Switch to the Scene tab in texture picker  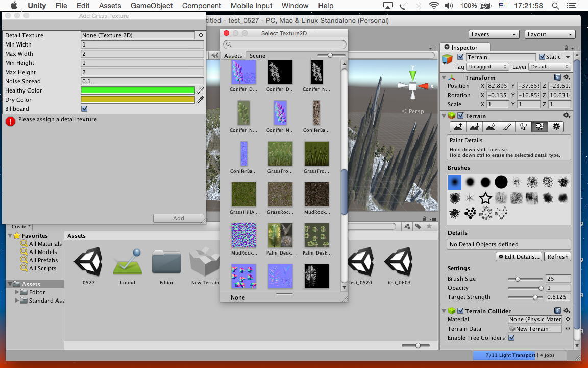[x=257, y=56]
